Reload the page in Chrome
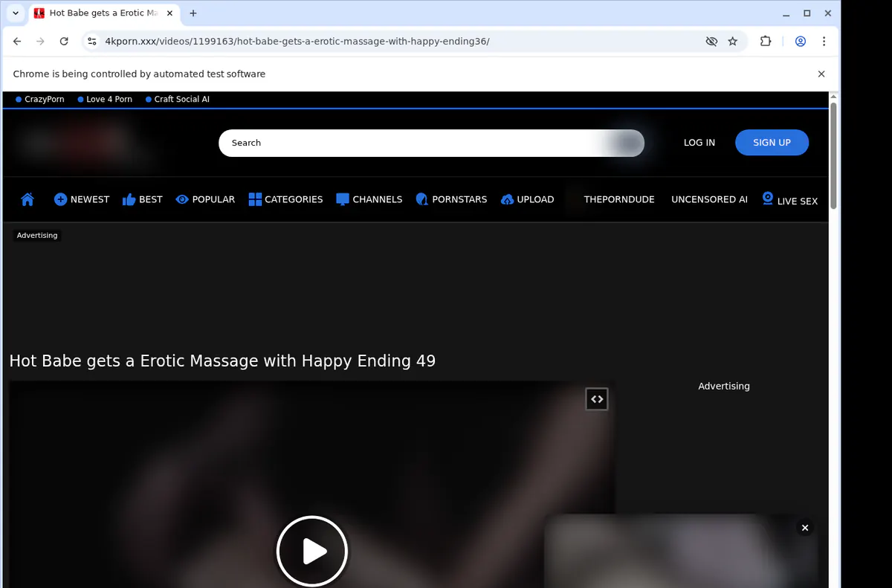892x588 pixels. [64, 42]
